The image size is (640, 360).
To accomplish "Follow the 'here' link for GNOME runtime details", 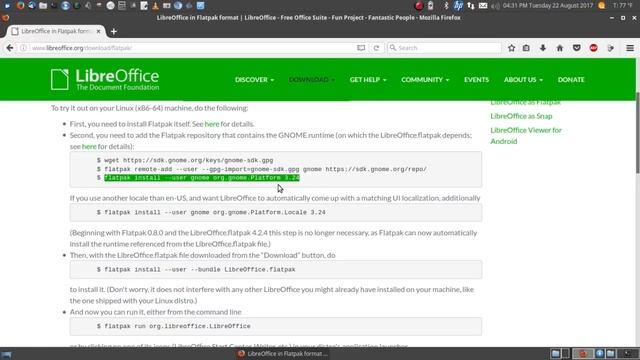I will [x=89, y=146].
